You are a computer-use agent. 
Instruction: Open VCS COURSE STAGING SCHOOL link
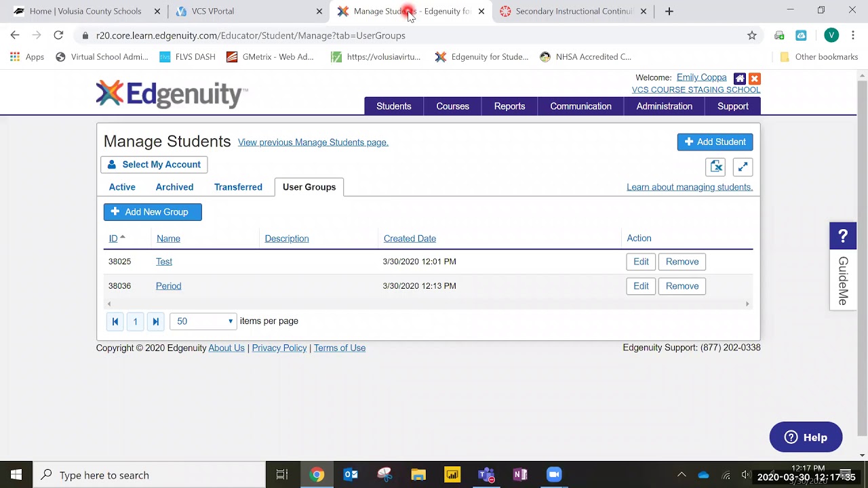[696, 90]
